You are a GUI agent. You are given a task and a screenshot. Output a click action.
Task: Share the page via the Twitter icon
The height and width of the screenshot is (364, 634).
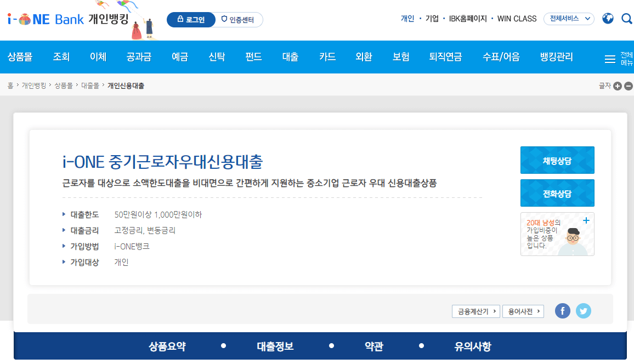584,311
